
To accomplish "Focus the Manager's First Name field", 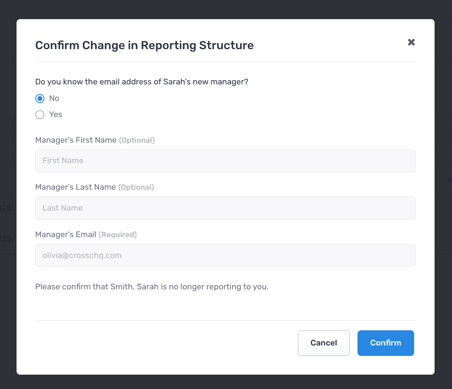I will point(225,161).
